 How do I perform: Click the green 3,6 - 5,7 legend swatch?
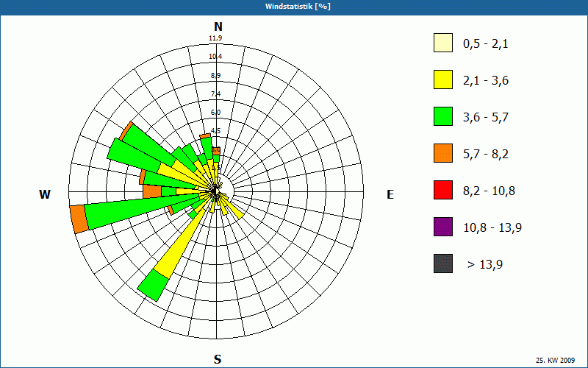443,116
